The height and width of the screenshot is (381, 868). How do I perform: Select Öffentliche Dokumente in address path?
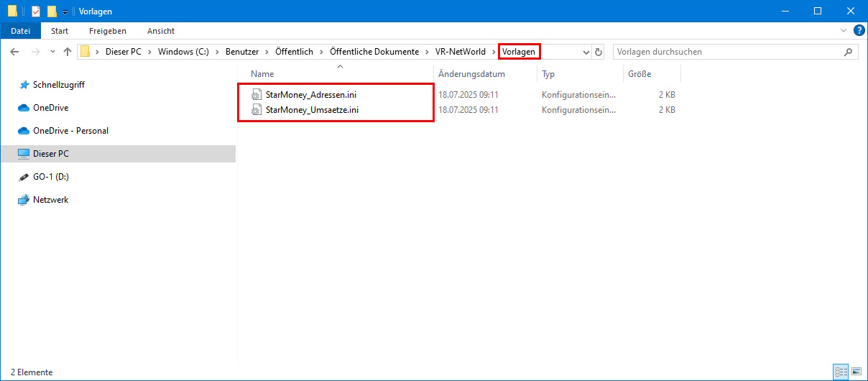(x=374, y=52)
